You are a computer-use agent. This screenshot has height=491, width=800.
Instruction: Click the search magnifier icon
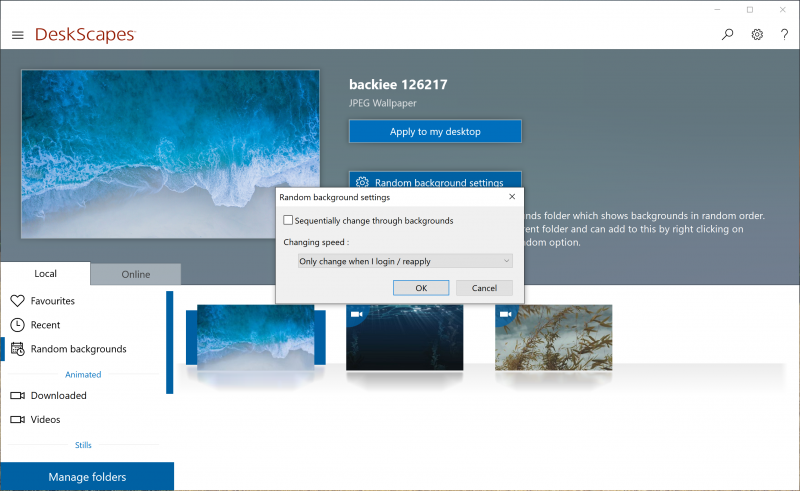pos(728,34)
